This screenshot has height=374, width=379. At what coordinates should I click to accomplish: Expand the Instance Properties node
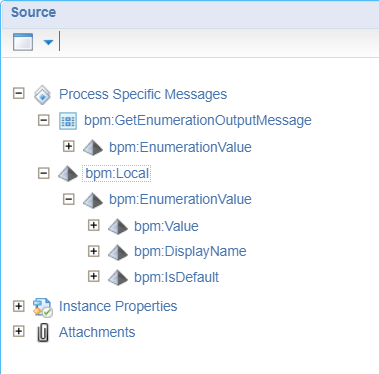click(19, 306)
